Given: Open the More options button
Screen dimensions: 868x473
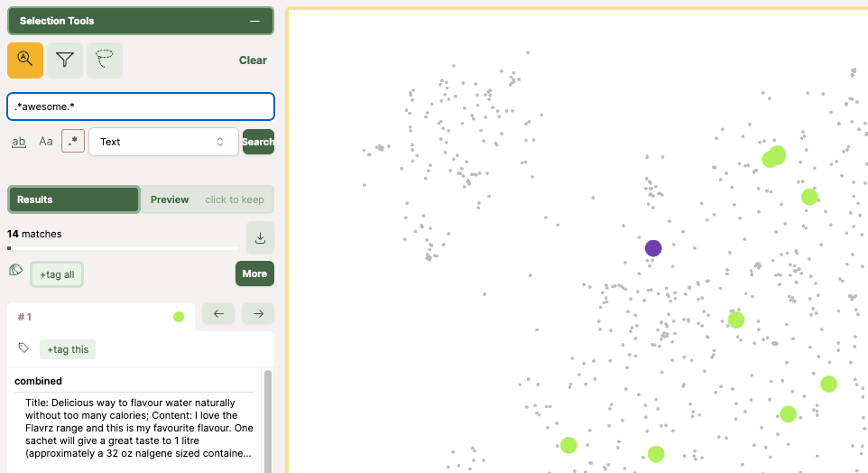Looking at the screenshot, I should click(254, 274).
